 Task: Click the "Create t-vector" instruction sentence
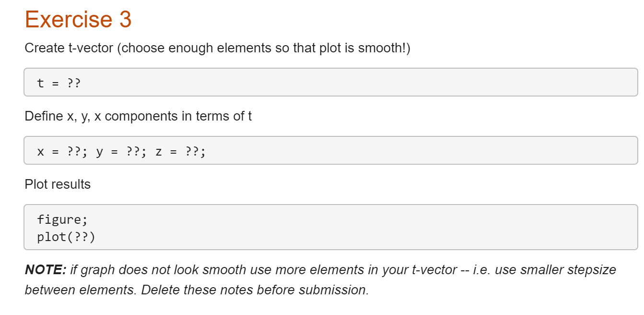coord(218,48)
